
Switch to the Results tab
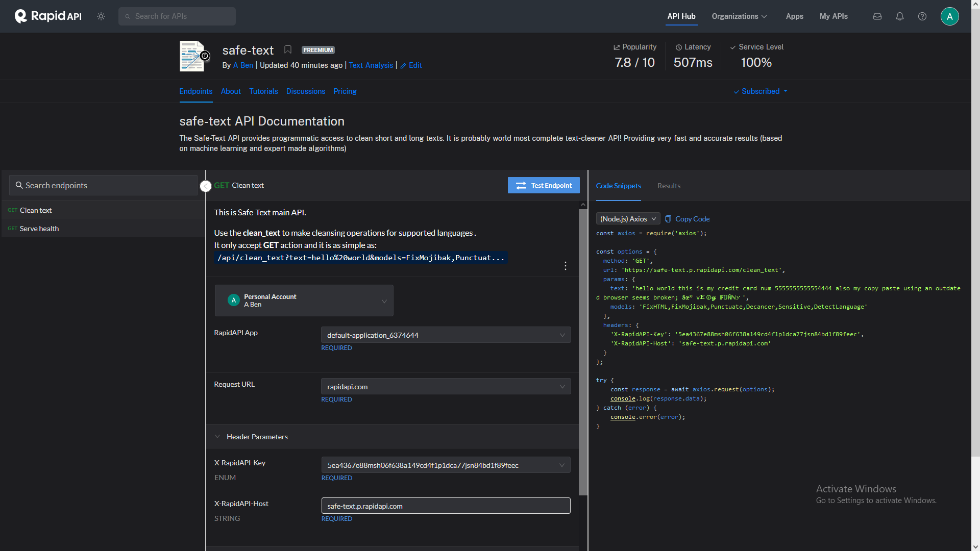(669, 186)
